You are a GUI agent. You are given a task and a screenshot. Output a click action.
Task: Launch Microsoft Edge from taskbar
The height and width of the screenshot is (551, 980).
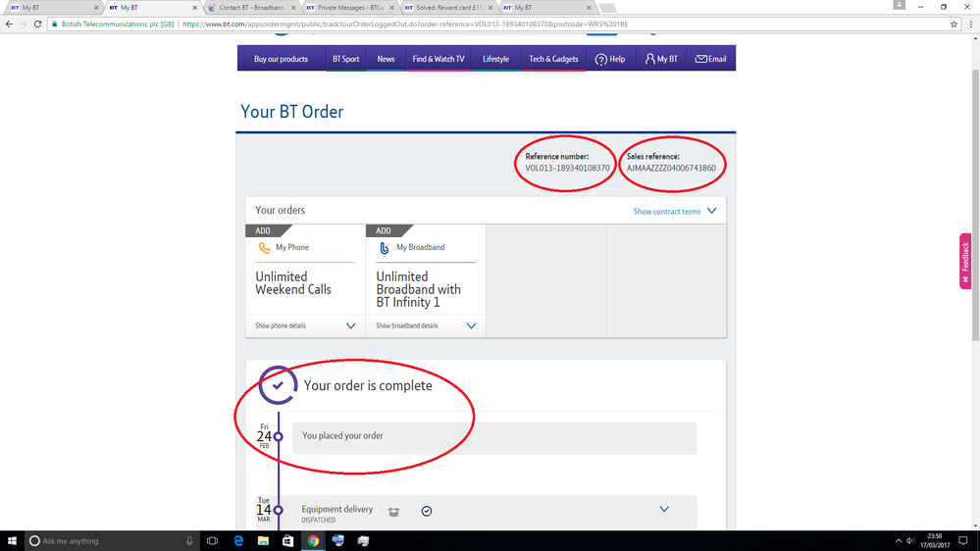pos(238,541)
